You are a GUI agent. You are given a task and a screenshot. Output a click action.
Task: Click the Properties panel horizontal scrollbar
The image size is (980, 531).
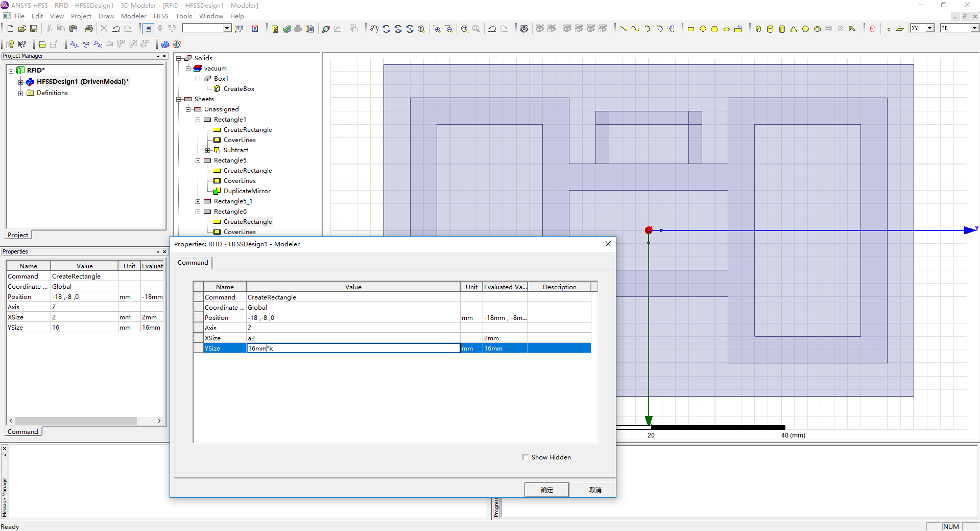pos(76,421)
